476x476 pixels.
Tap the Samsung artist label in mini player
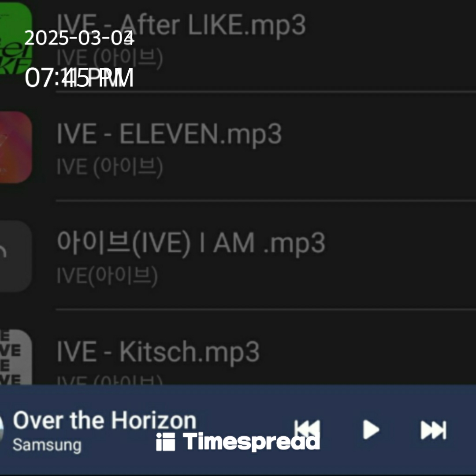[47, 445]
